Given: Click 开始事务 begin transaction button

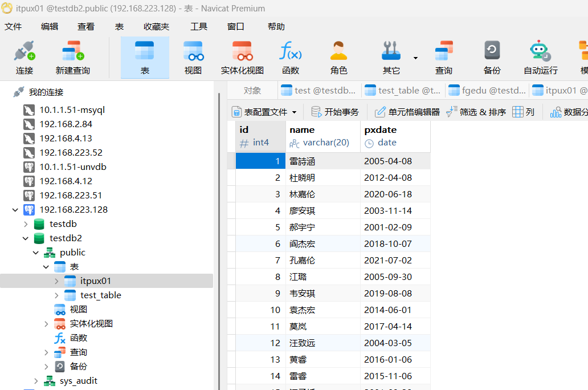Looking at the screenshot, I should [336, 112].
